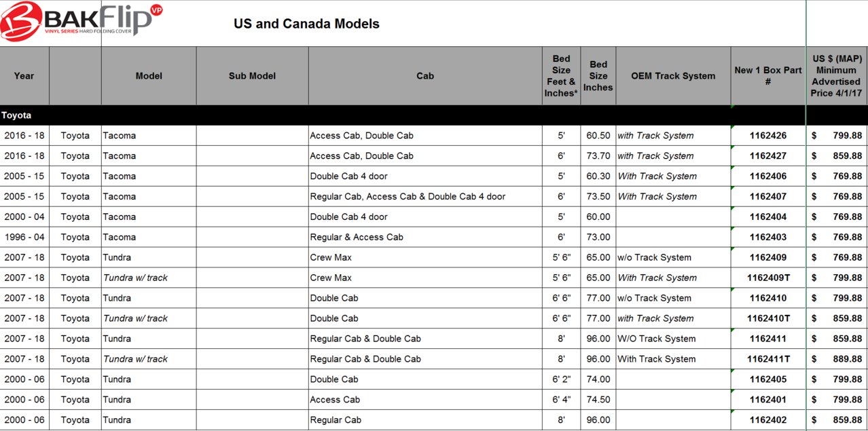Click the US and Canada Models title
Viewport: 868px width, 431px height.
pyautogui.click(x=306, y=24)
